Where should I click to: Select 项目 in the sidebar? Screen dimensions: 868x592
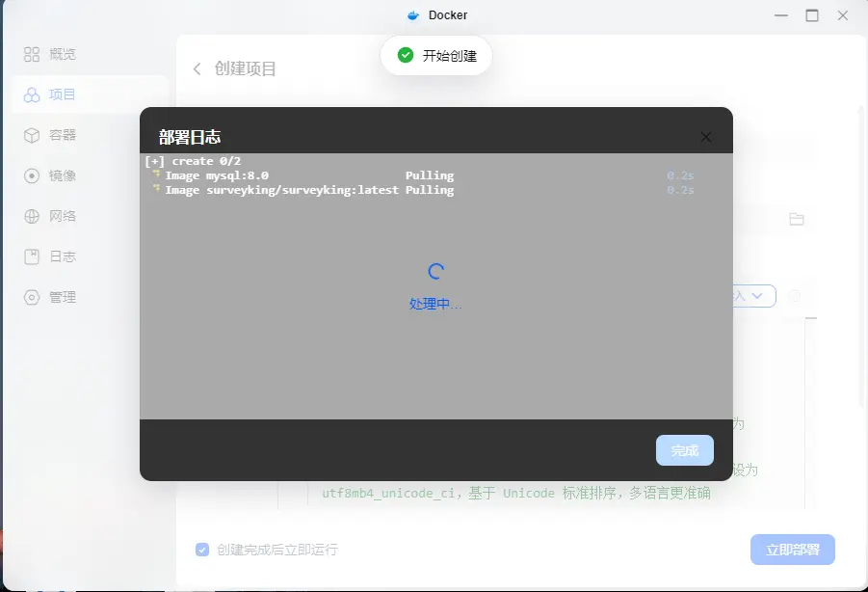(x=89, y=94)
